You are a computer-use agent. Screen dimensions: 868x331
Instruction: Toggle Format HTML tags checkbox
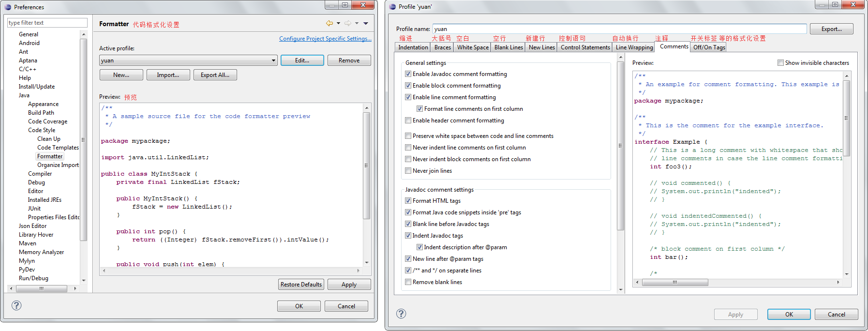click(x=408, y=201)
